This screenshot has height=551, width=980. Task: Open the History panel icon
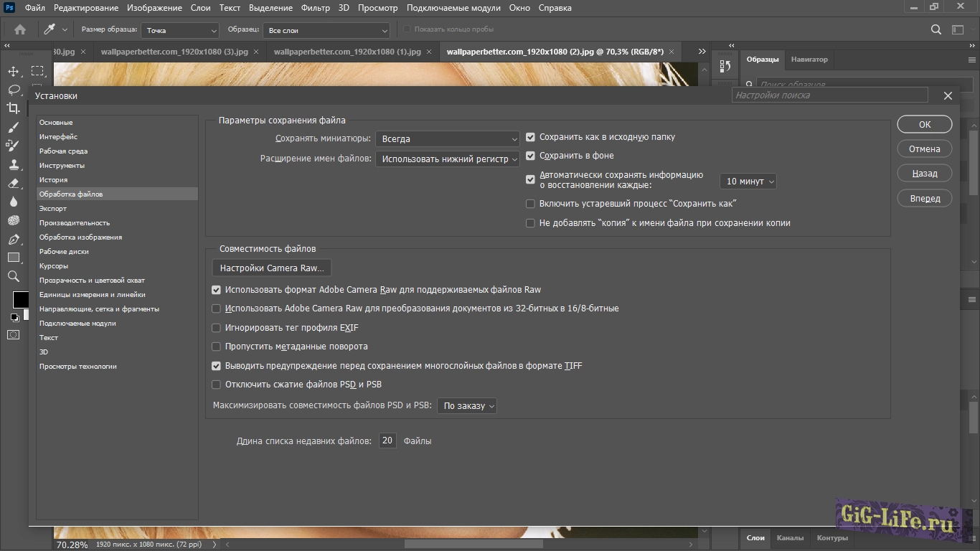[x=725, y=66]
